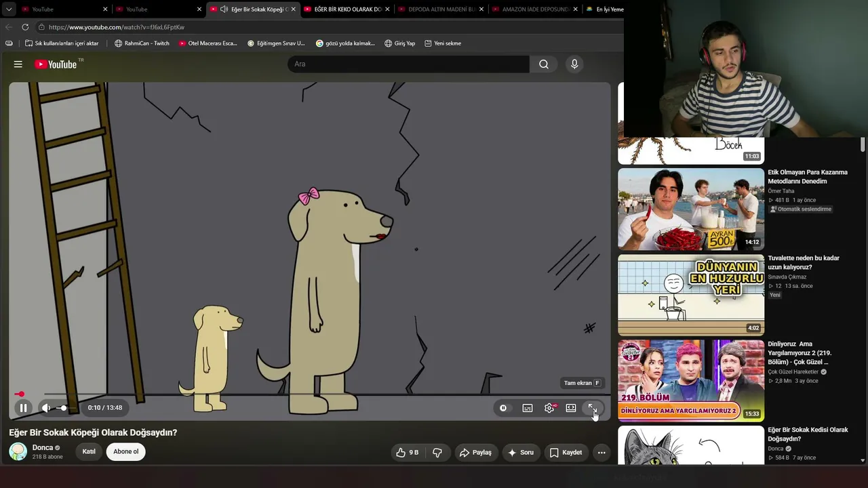This screenshot has height=488, width=868.
Task: Open Etik Olmayan Para Kazanma video thumbnail
Action: point(691,209)
